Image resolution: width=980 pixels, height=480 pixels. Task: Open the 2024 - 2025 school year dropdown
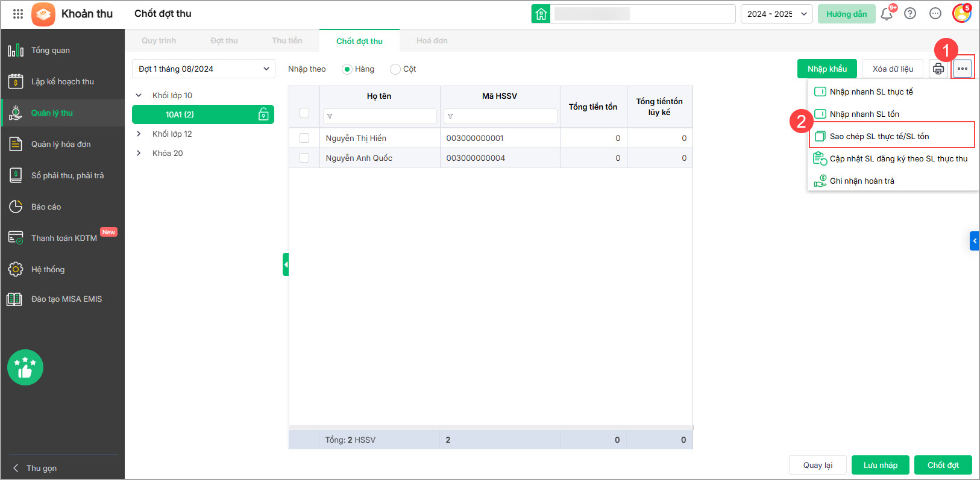coord(776,14)
